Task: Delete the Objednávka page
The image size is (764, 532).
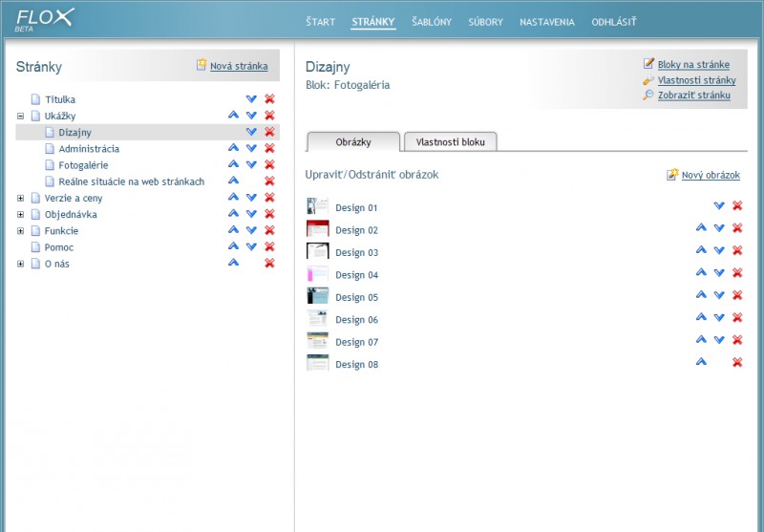Action: coord(269,214)
